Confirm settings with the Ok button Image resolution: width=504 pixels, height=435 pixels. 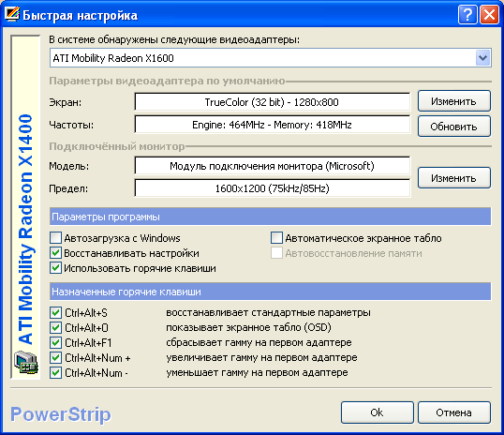(x=377, y=412)
